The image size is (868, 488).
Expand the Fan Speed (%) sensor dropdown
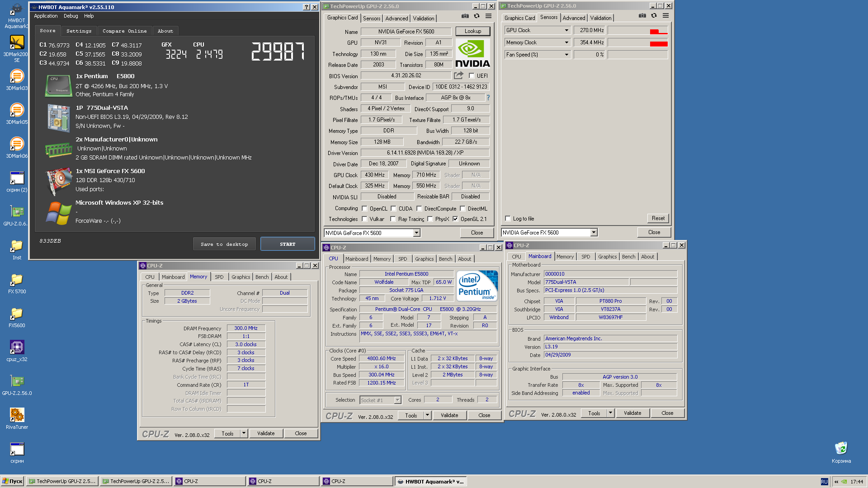(x=566, y=55)
